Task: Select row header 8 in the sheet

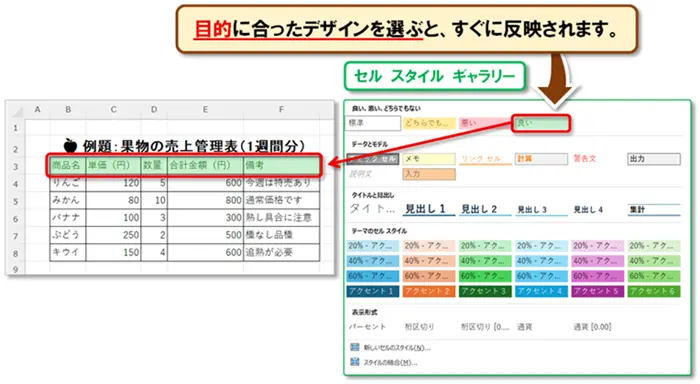Action: point(16,253)
